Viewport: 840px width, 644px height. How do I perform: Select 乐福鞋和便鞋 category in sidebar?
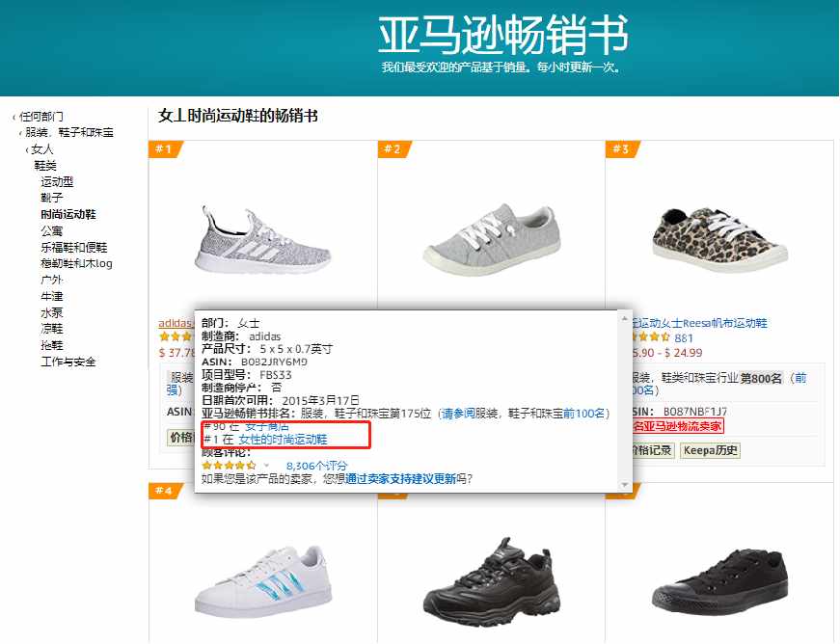(74, 248)
